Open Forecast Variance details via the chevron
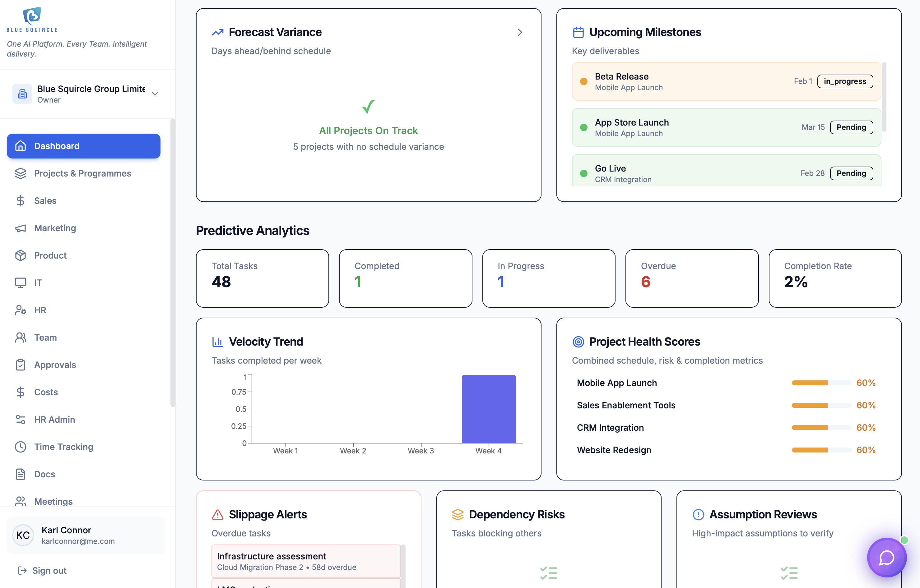Screen dimensions: 920x588 (x=520, y=32)
